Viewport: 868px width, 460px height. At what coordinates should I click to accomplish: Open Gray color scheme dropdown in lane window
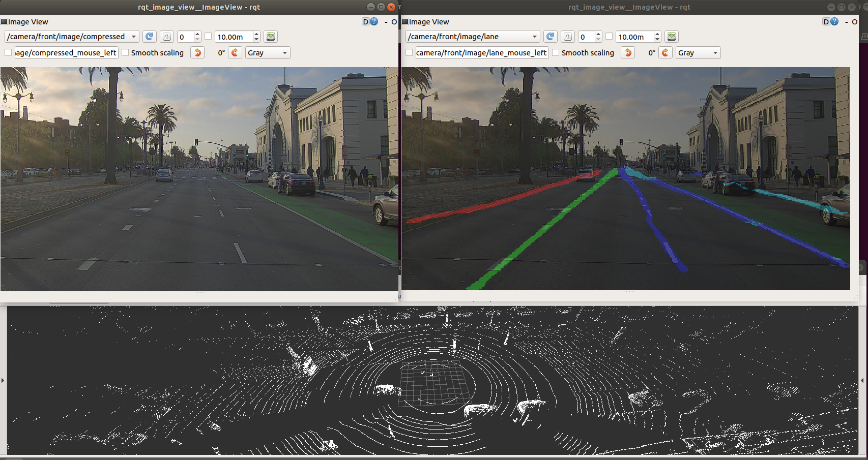698,53
